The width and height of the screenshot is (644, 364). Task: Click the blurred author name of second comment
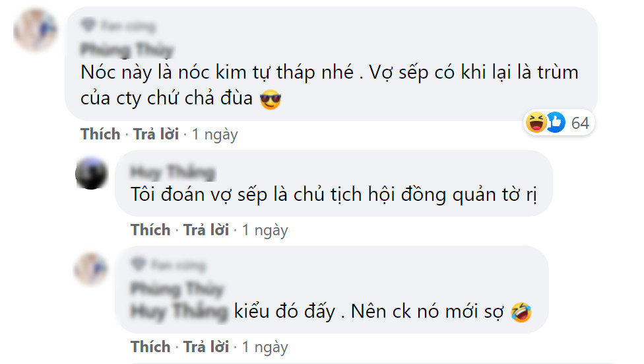pos(173,172)
